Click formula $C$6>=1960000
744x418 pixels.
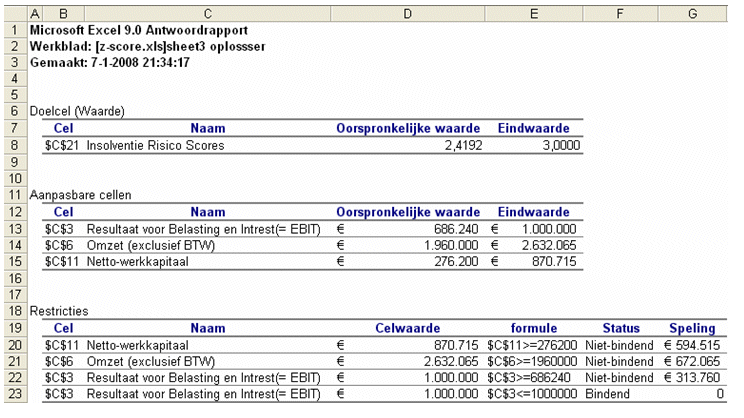[x=532, y=362]
